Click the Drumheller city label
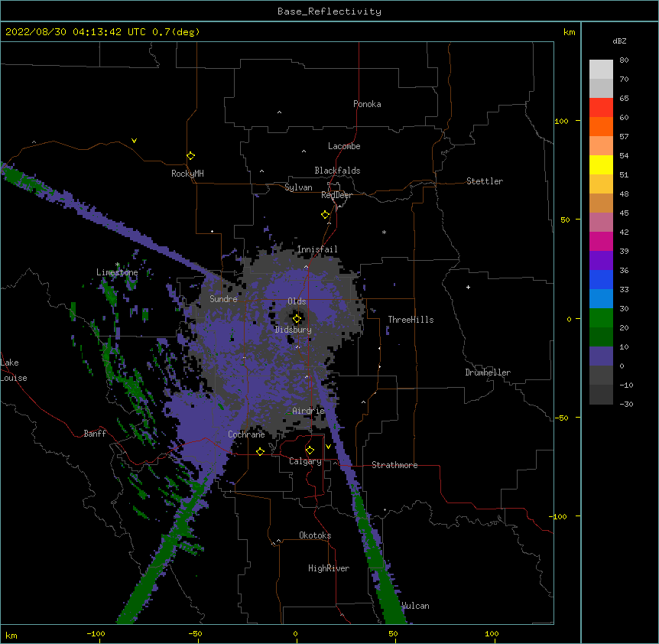This screenshot has height=644, width=659. [x=488, y=372]
